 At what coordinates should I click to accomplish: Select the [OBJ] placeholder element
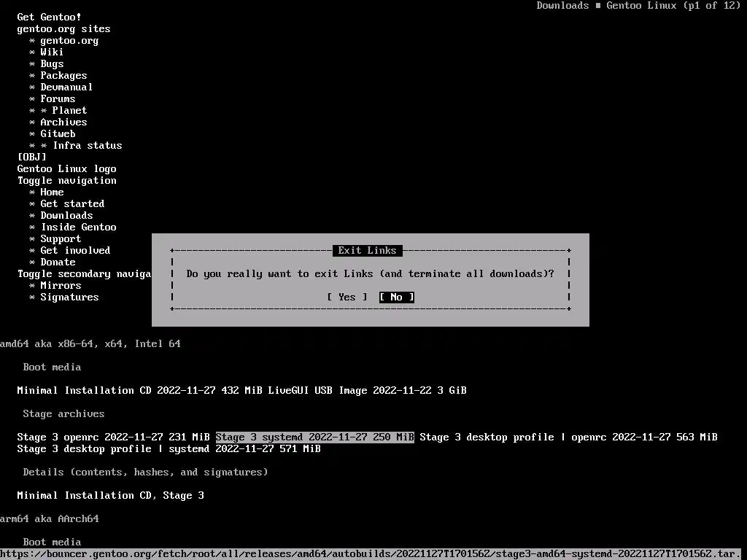(x=32, y=157)
